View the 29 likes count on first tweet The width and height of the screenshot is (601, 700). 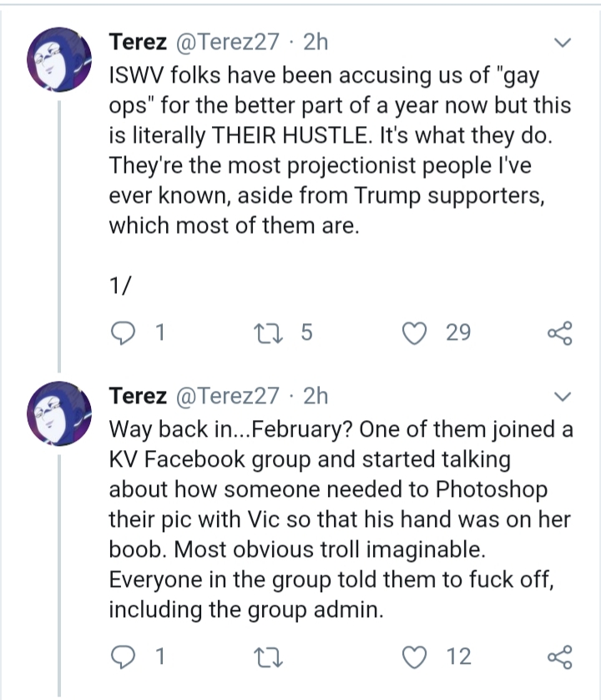pyautogui.click(x=458, y=332)
